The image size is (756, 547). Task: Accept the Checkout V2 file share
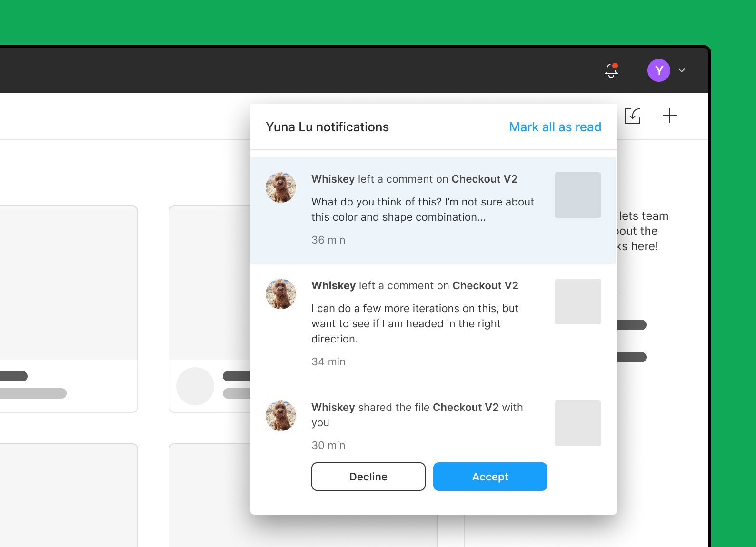click(490, 477)
